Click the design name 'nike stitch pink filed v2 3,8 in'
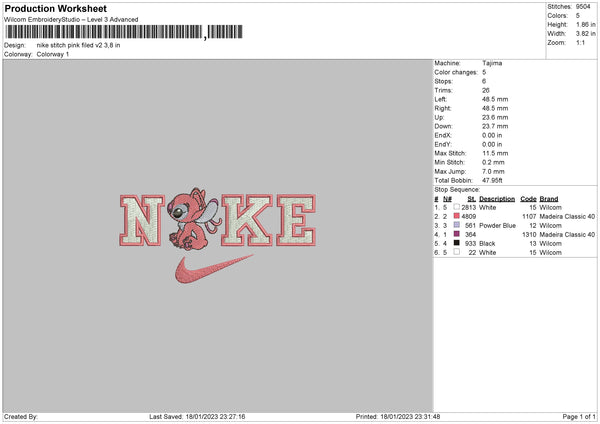The image size is (600, 424). click(x=78, y=45)
